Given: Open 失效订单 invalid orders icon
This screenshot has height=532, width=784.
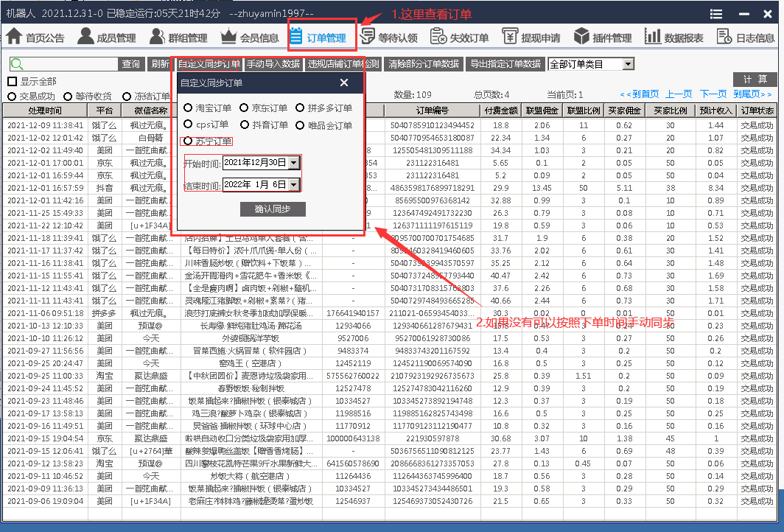Looking at the screenshot, I should coord(438,36).
